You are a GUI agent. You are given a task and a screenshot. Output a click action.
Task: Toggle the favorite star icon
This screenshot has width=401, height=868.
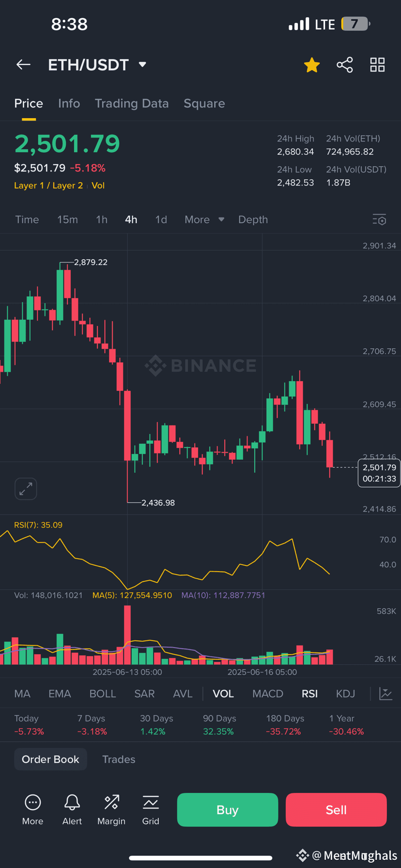click(x=312, y=65)
